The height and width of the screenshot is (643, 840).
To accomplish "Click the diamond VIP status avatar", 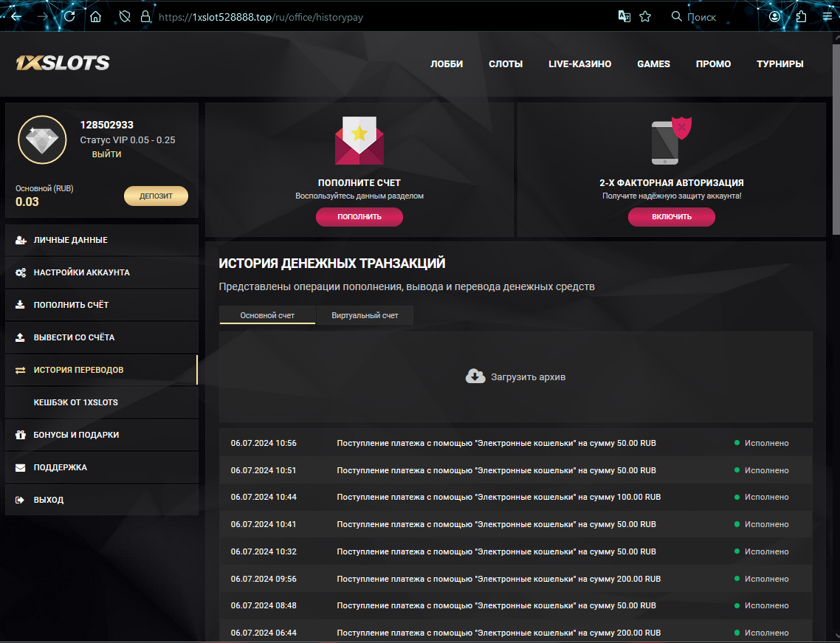I will click(x=42, y=140).
